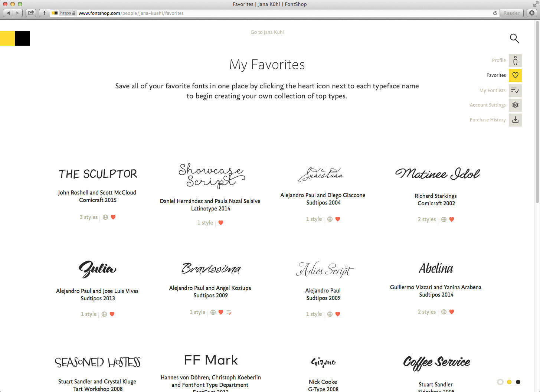This screenshot has width=540, height=392.
Task: Select Favorites in side menu
Action: pyautogui.click(x=496, y=75)
